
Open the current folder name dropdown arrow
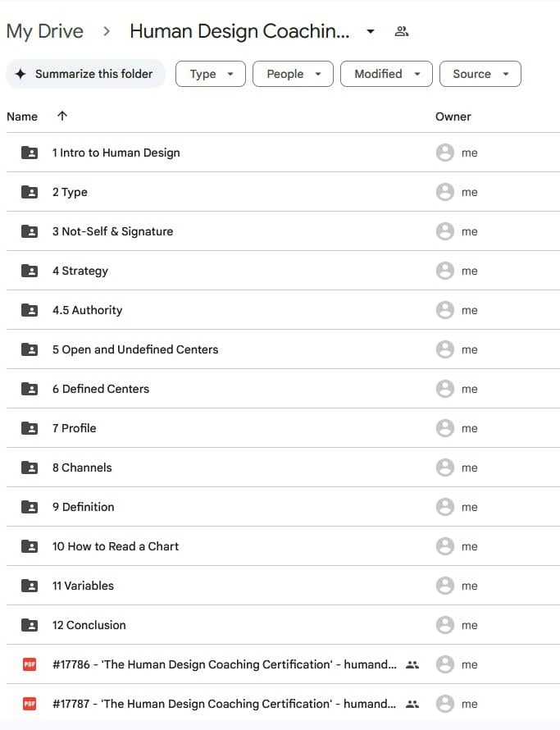371,32
